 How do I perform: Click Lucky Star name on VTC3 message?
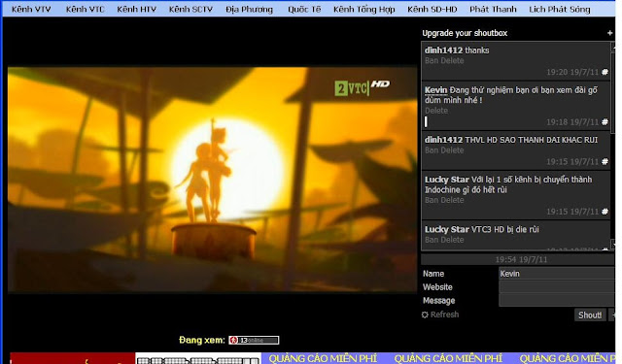coord(447,229)
